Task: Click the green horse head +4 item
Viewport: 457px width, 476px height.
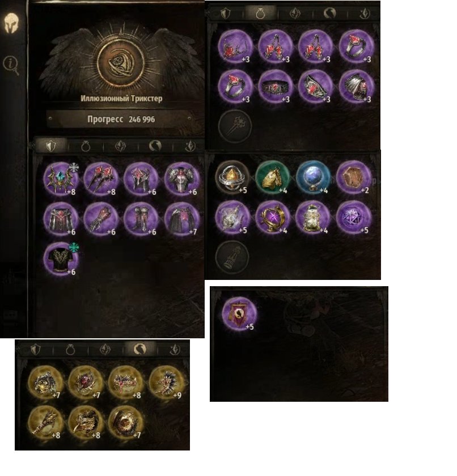Action: pos(272,177)
